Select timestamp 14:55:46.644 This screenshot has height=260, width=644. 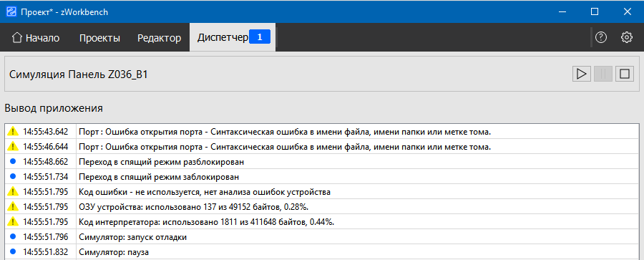[x=45, y=147]
